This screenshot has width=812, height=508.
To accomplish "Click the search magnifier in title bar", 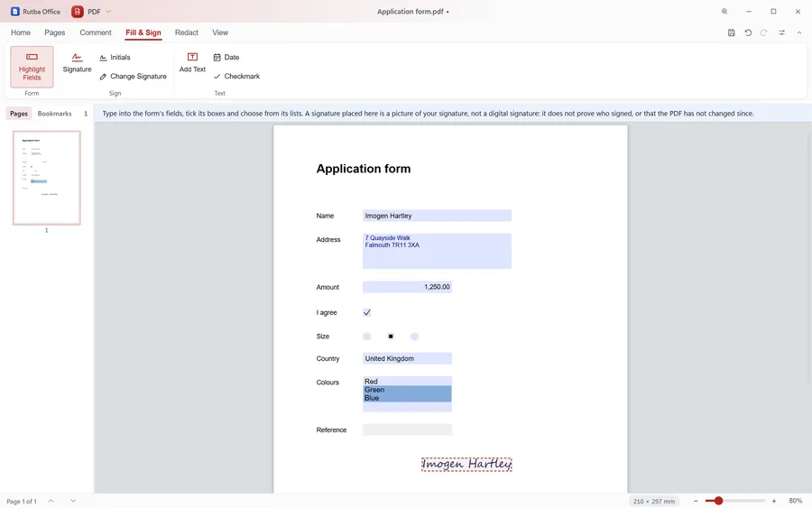I will point(724,12).
